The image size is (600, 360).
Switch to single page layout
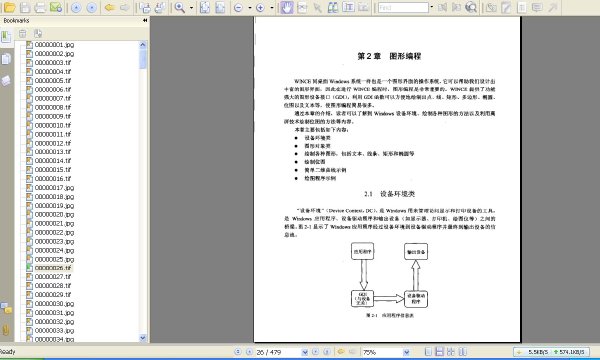click(x=429, y=352)
